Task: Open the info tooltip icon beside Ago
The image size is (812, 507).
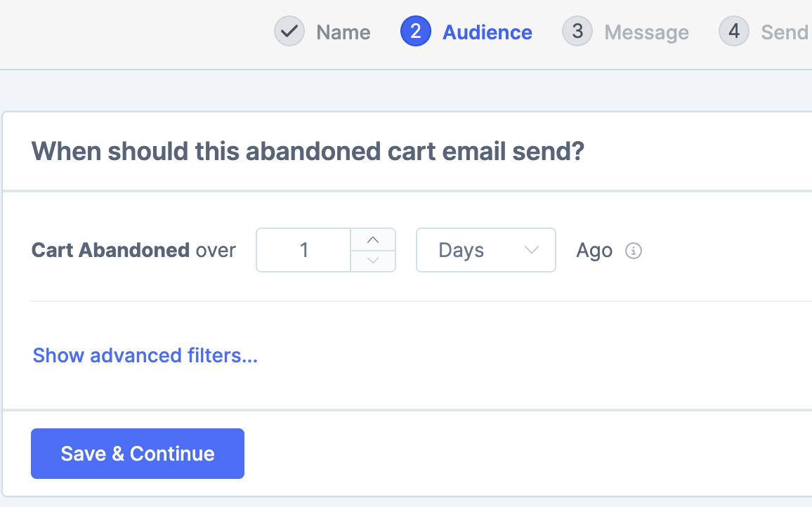Action: pyautogui.click(x=633, y=250)
